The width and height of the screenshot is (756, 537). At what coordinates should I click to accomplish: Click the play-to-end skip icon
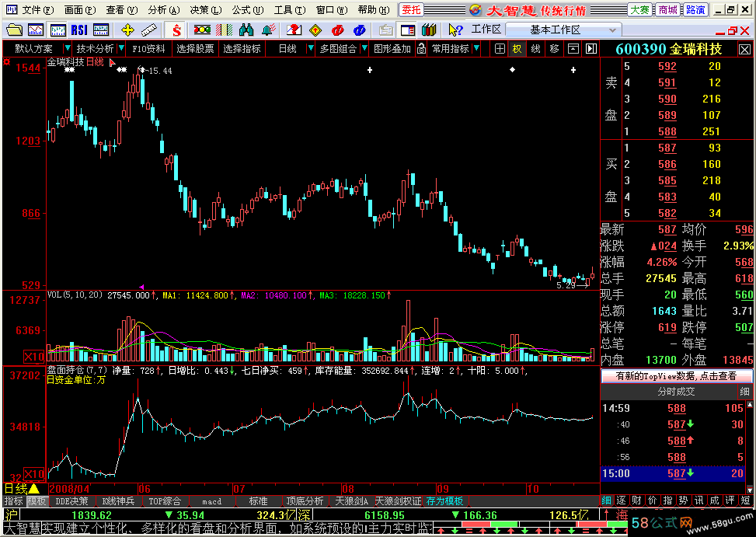[591, 49]
